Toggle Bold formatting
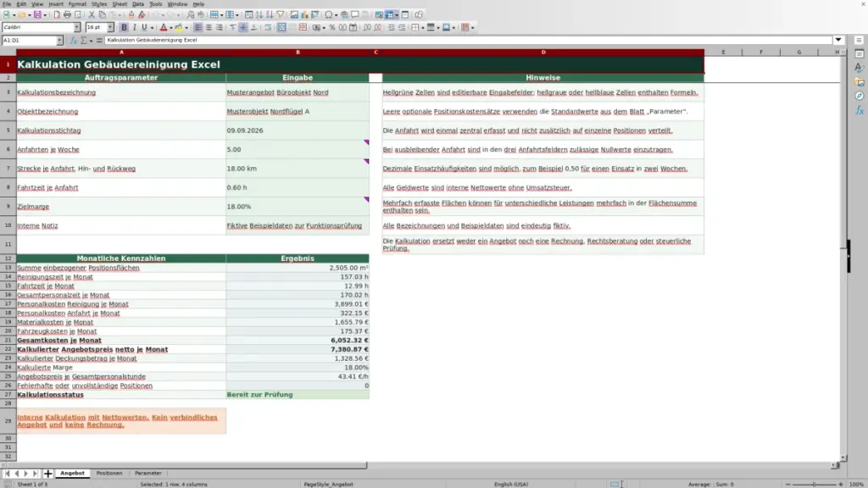This screenshot has height=488, width=868. pyautogui.click(x=124, y=28)
